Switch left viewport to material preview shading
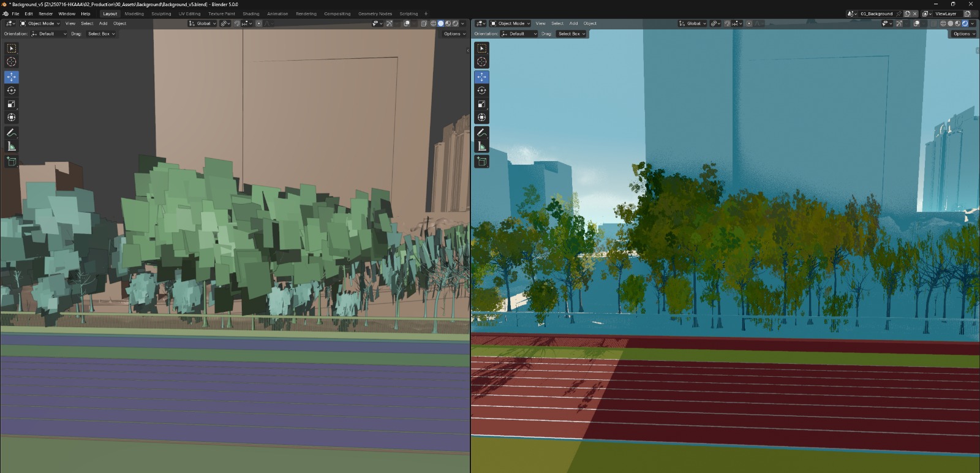Screen dimensions: 980x473 [448, 23]
